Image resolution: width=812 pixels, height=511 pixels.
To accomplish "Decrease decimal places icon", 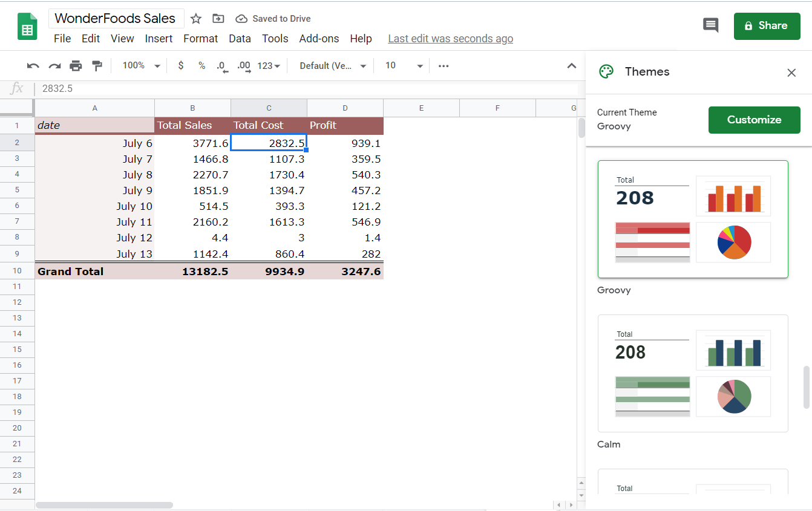I will coord(222,65).
